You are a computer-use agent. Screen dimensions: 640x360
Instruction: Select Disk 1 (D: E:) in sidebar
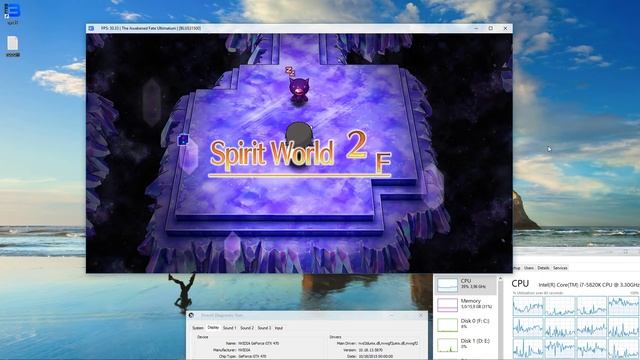tap(465, 344)
